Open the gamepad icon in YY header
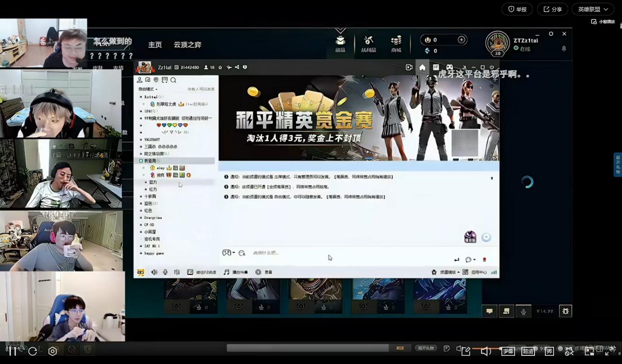 tap(449, 67)
